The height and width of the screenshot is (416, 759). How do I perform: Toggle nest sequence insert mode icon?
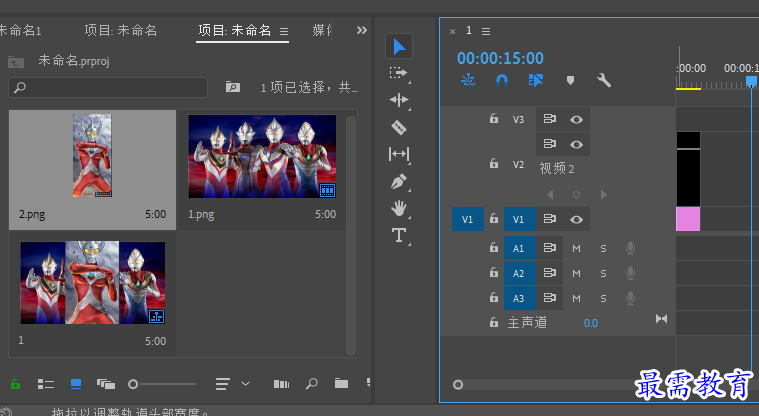[x=468, y=80]
